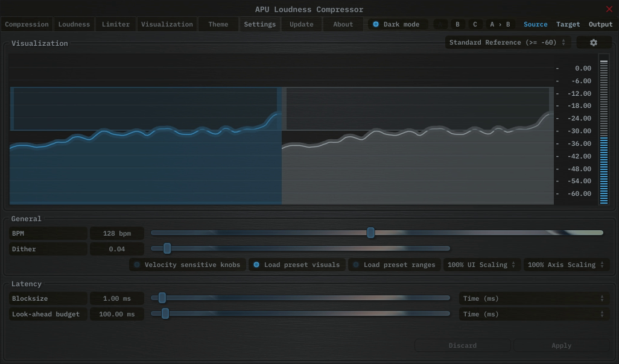Image resolution: width=619 pixels, height=364 pixels.
Task: Open the 100% UI Scaling dropdown
Action: tap(481, 265)
